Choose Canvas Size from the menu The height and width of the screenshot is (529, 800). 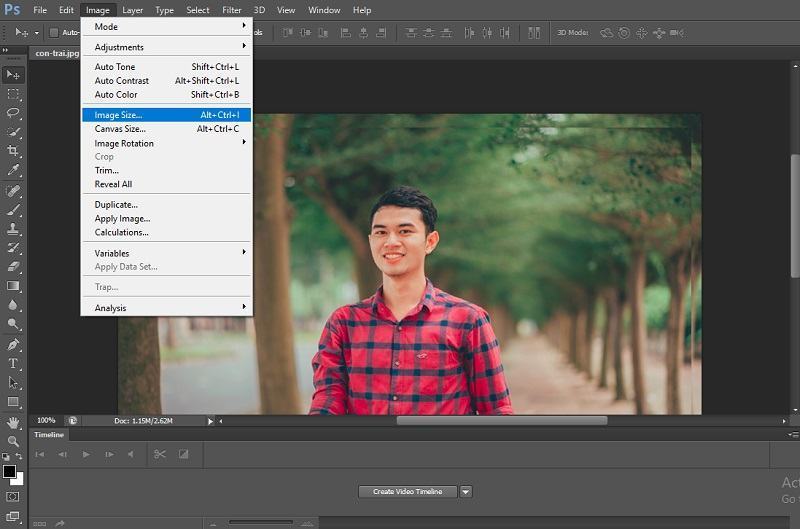167,129
